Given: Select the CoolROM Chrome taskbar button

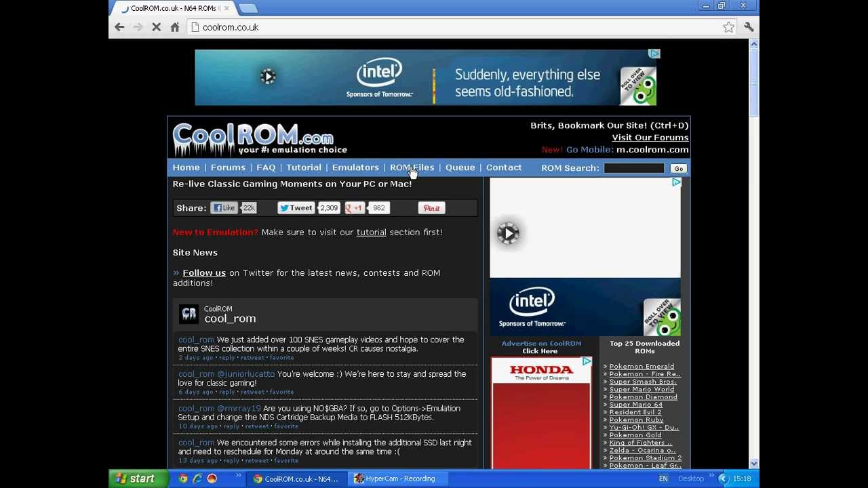Looking at the screenshot, I should tap(296, 479).
